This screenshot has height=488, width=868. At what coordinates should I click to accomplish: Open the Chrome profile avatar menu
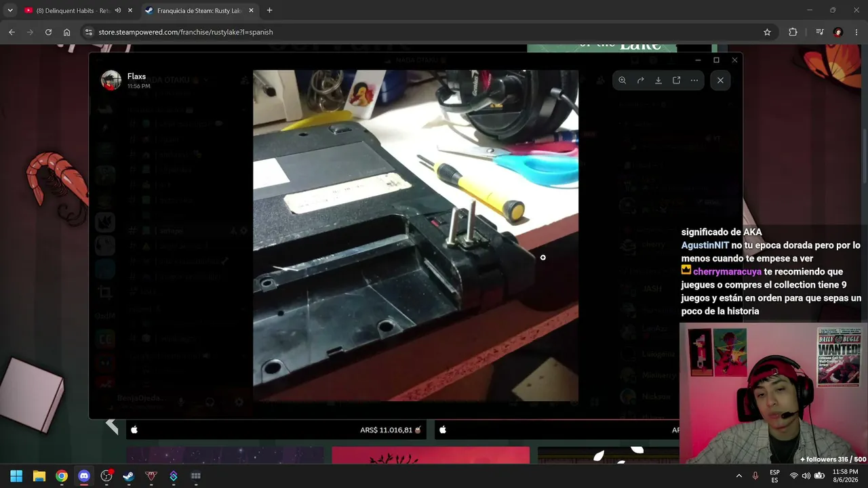[x=838, y=32]
